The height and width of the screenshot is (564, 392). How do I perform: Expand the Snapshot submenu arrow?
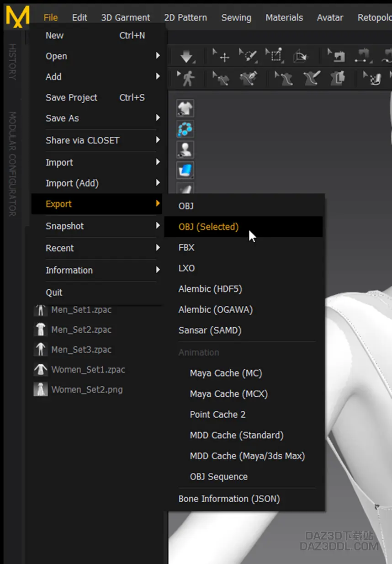pos(158,226)
